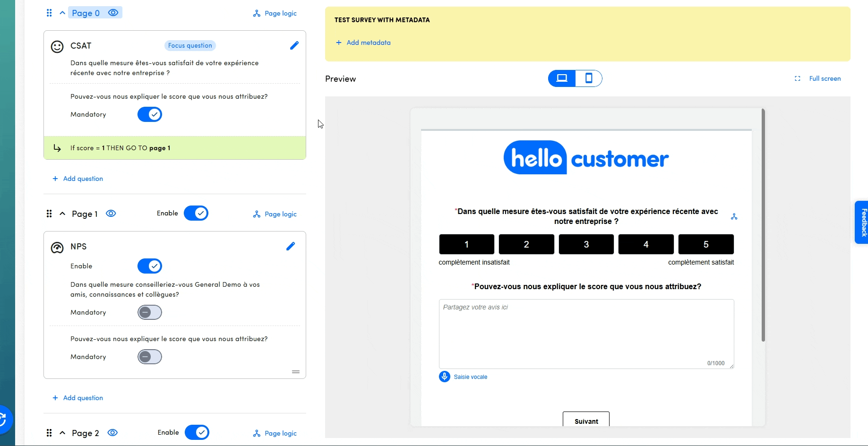
Task: Disable Page 2 with Enable switch
Action: [x=197, y=432]
